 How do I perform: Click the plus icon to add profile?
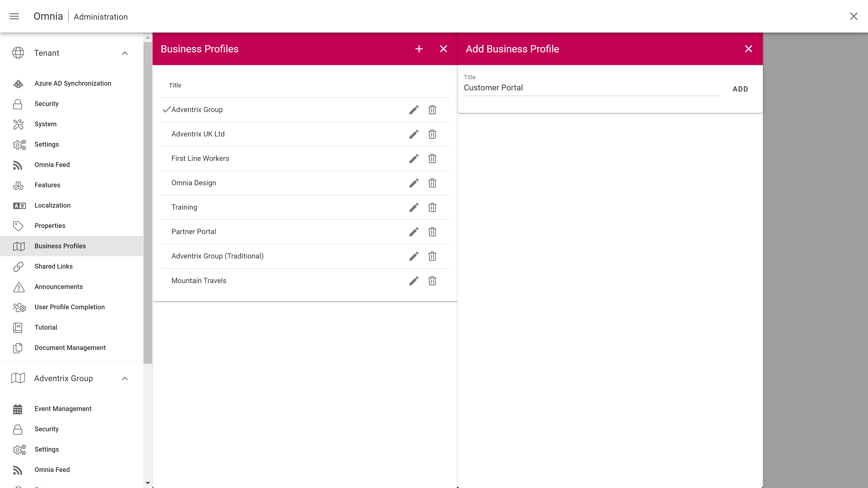[x=419, y=49]
